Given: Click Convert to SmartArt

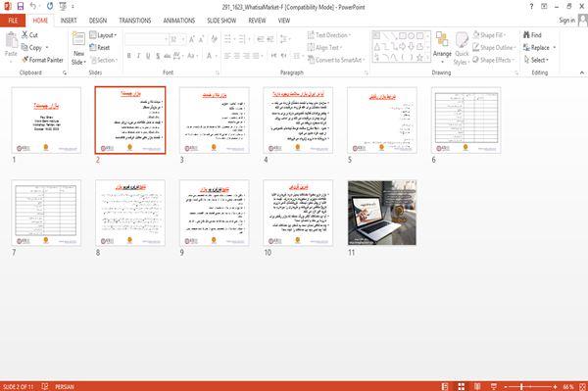Looking at the screenshot, I should point(336,60).
